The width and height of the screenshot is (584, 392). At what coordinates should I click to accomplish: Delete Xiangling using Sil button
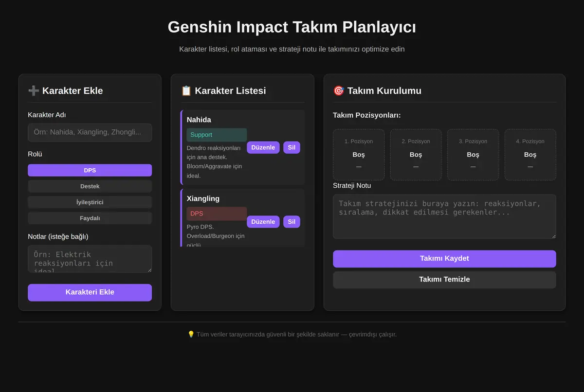point(292,222)
